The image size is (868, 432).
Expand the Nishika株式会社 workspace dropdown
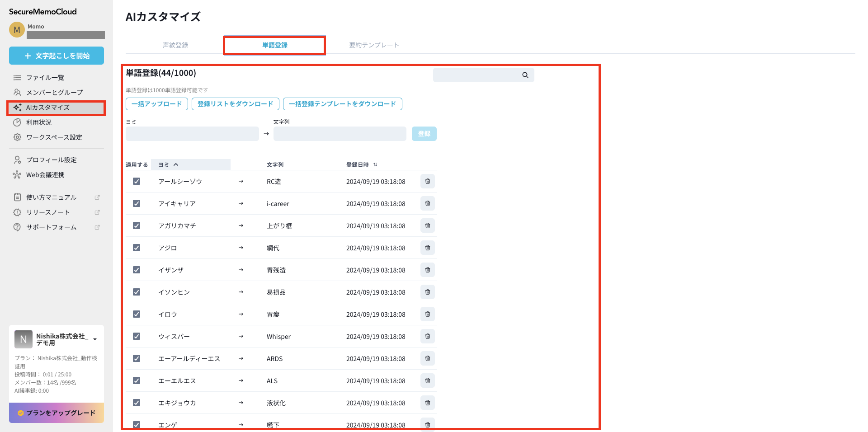point(95,339)
